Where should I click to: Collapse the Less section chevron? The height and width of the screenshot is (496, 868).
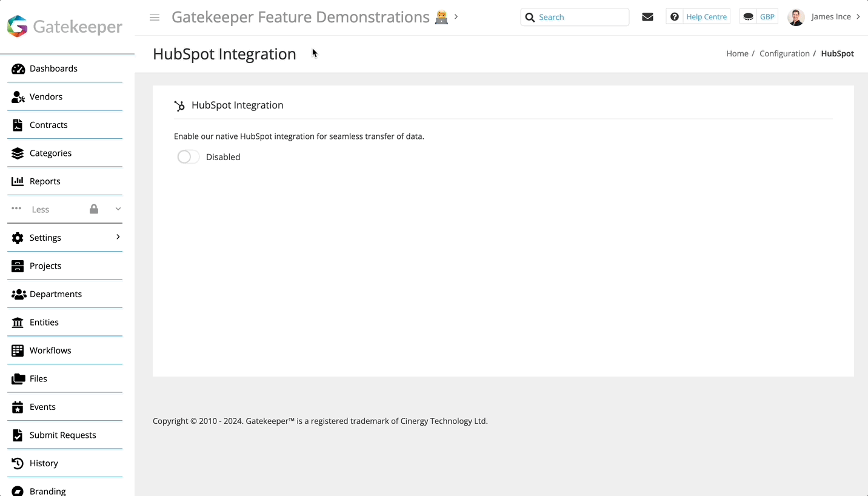coord(118,209)
